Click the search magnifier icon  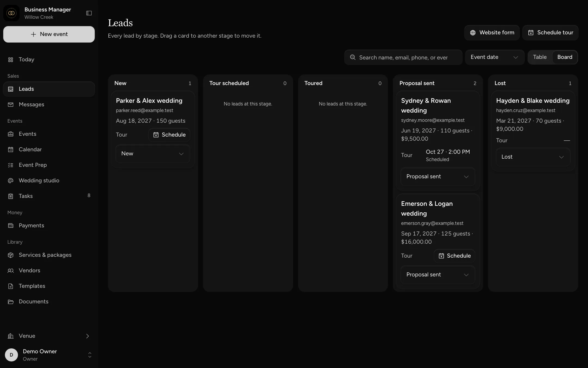[353, 57]
